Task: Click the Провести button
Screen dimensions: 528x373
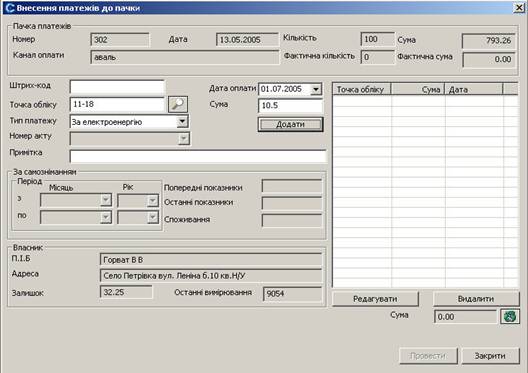Action: click(428, 356)
